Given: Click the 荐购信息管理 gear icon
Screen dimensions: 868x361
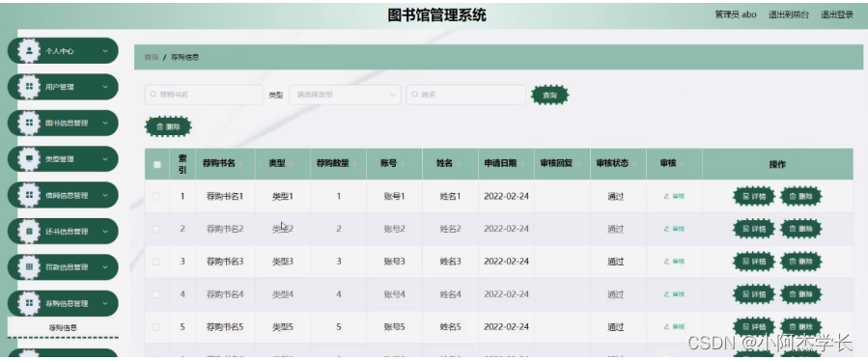Looking at the screenshot, I should 29,303.
